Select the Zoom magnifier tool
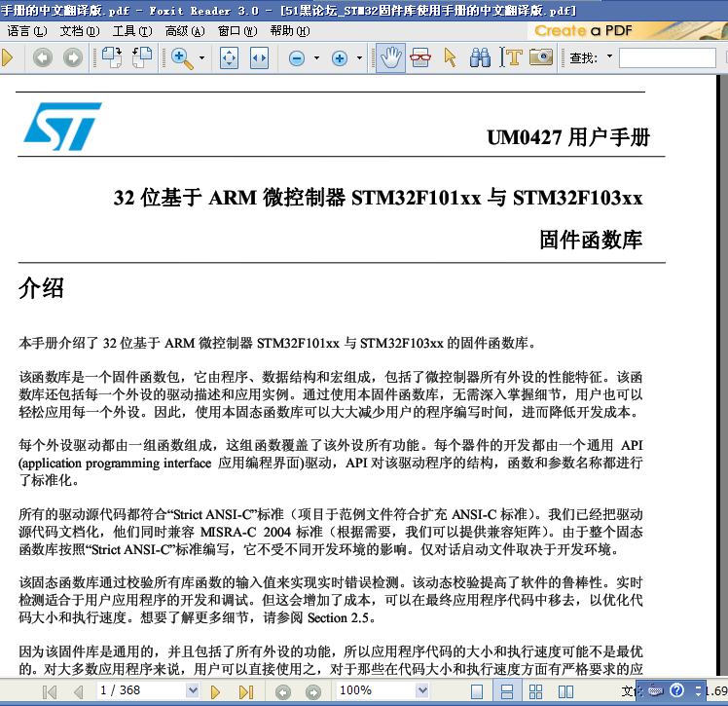The width and height of the screenshot is (728, 706). (x=182, y=58)
